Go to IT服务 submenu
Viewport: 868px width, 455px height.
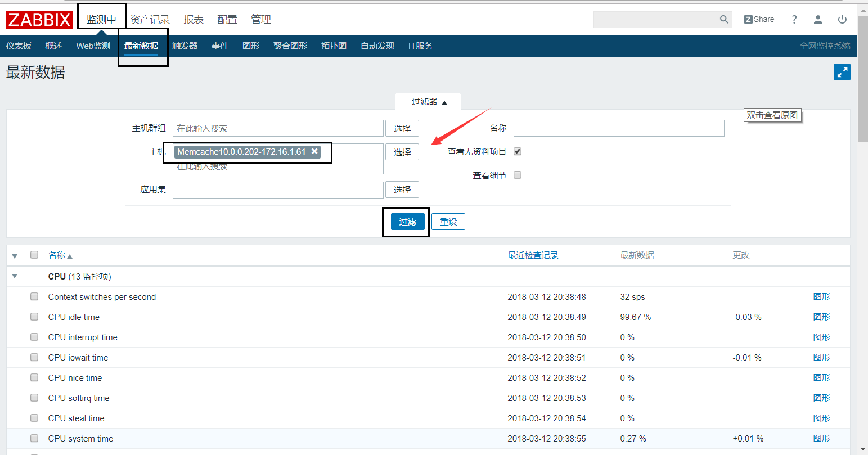[x=420, y=46]
